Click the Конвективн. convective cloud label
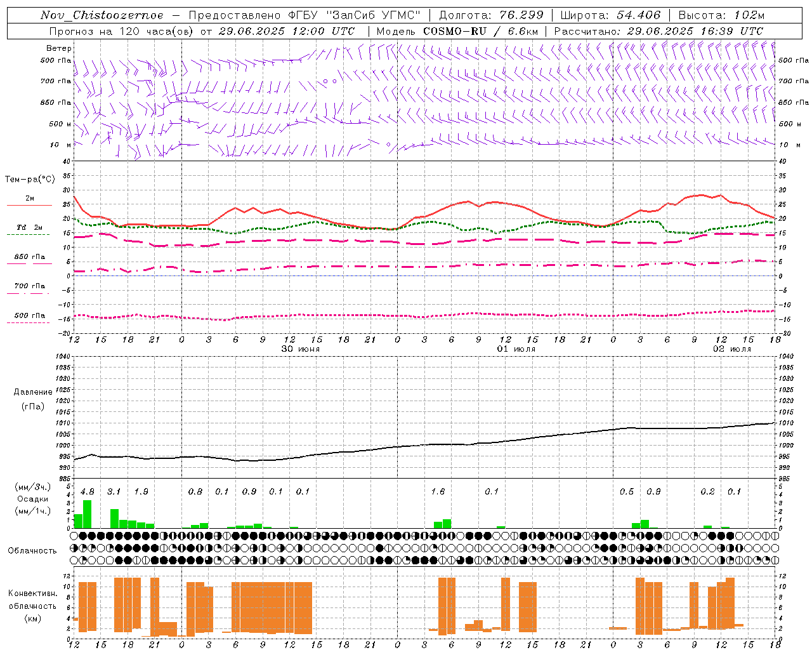Screen dimensions: 812x650 click(x=32, y=594)
